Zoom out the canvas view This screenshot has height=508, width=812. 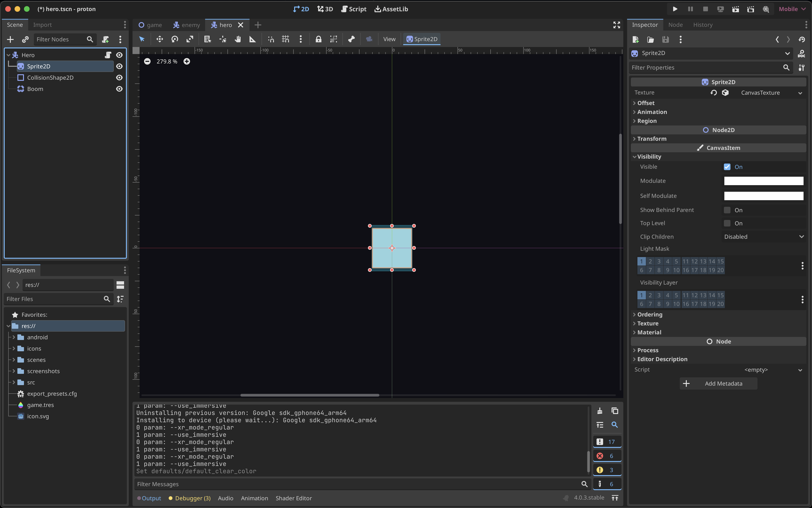[x=147, y=61]
